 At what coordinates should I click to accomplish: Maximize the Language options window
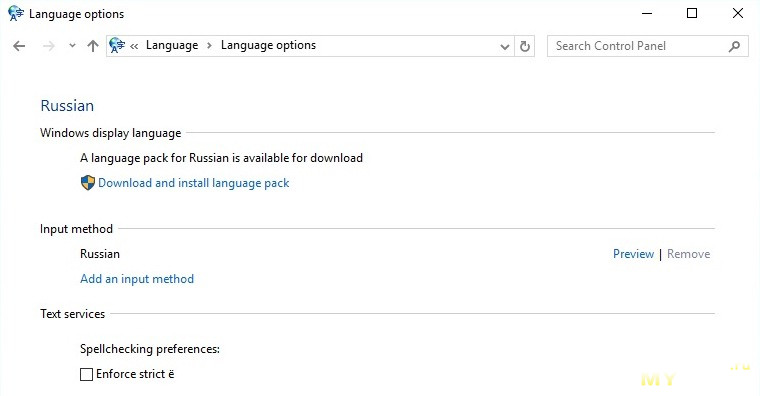tap(692, 14)
